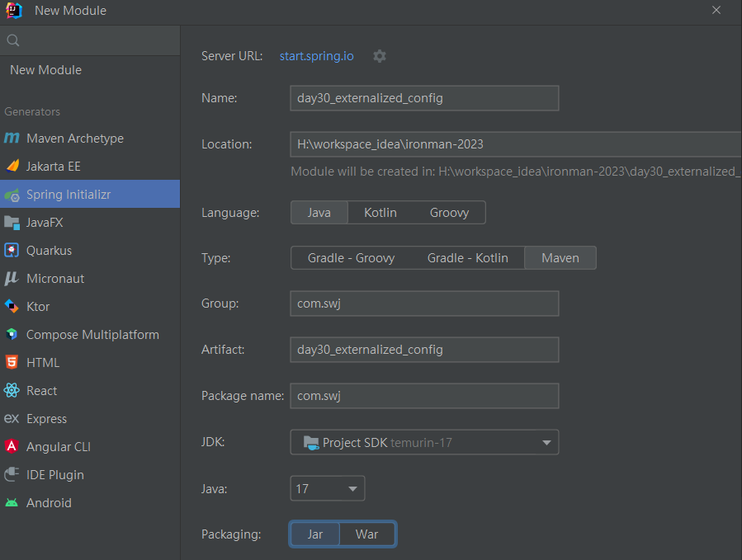
Task: Select Kotlin as the language
Action: click(x=380, y=213)
